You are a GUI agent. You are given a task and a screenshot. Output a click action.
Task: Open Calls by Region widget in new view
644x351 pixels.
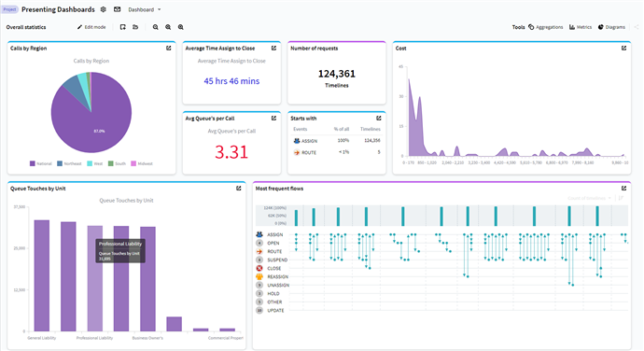[x=168, y=49]
